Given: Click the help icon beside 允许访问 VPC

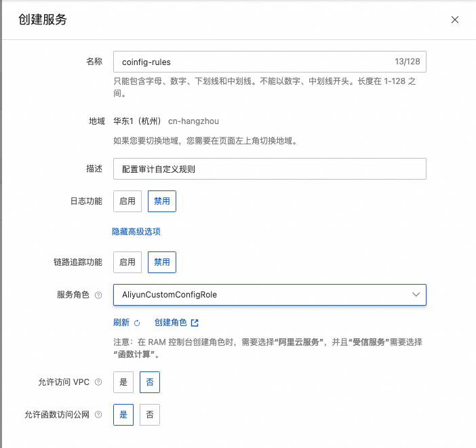Looking at the screenshot, I should pos(98,382).
